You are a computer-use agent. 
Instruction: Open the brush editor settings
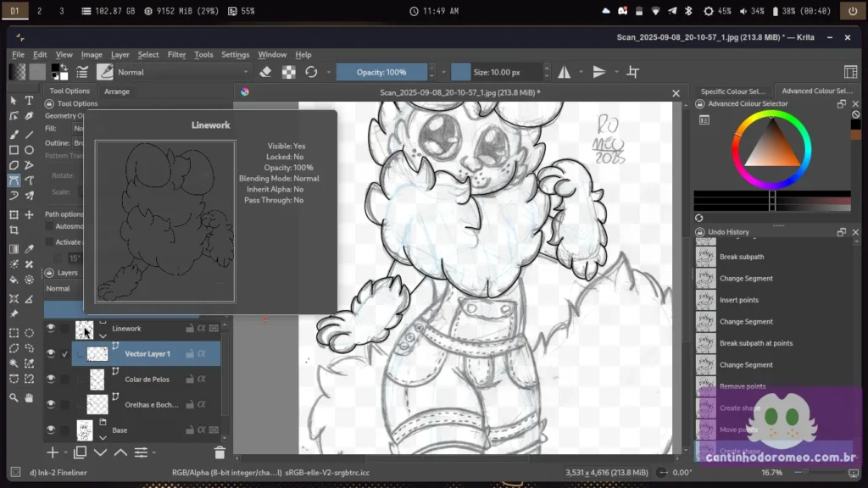click(82, 72)
